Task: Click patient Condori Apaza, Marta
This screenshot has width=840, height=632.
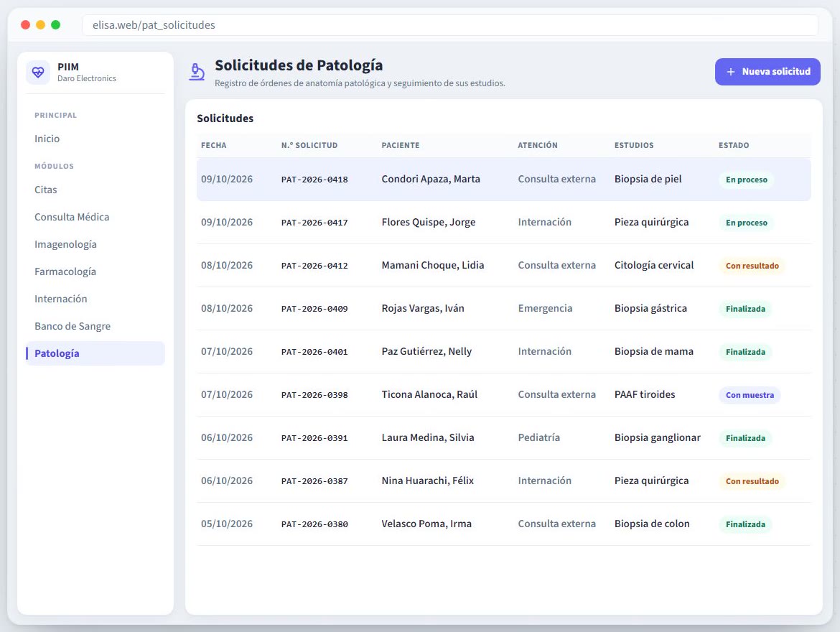Action: [431, 179]
